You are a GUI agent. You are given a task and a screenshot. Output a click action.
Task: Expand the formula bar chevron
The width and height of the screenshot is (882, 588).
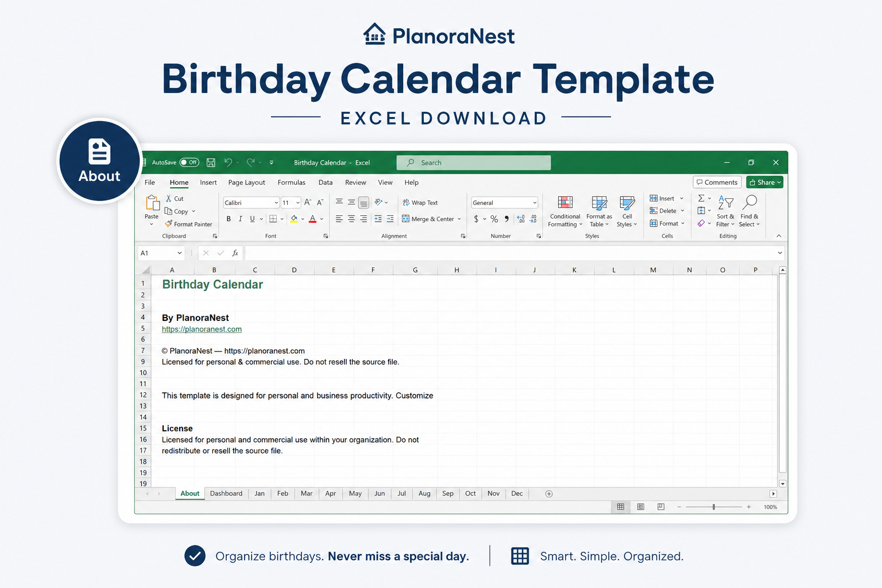780,253
